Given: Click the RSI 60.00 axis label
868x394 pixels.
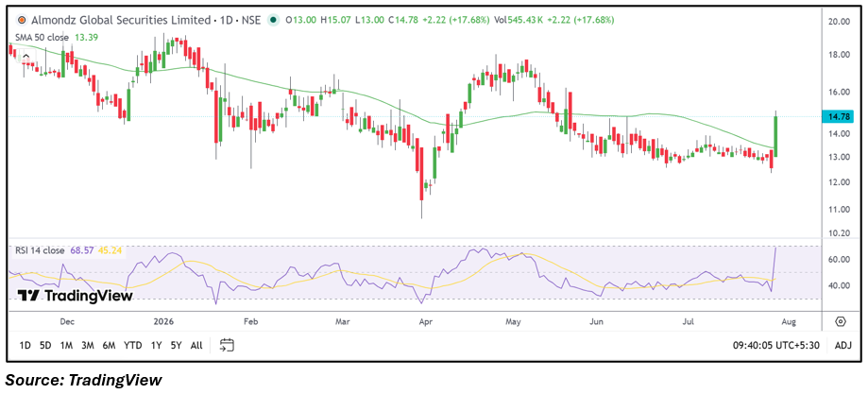Looking at the screenshot, I should (840, 259).
